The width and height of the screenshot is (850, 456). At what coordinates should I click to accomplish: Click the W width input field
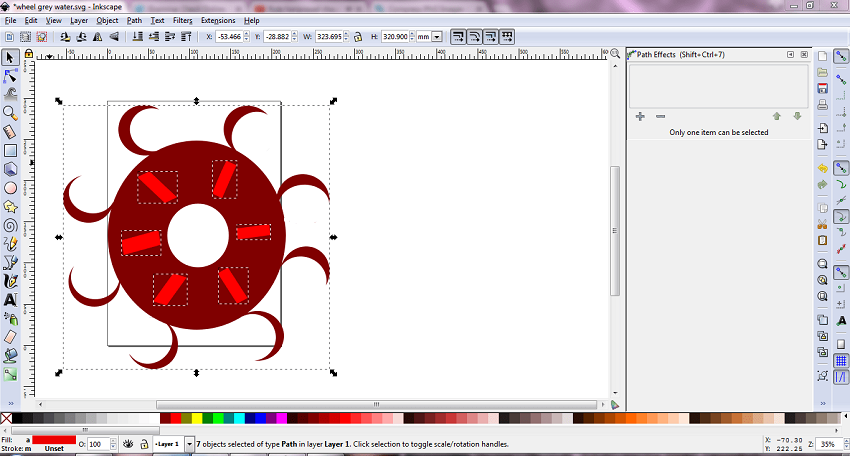[x=327, y=37]
